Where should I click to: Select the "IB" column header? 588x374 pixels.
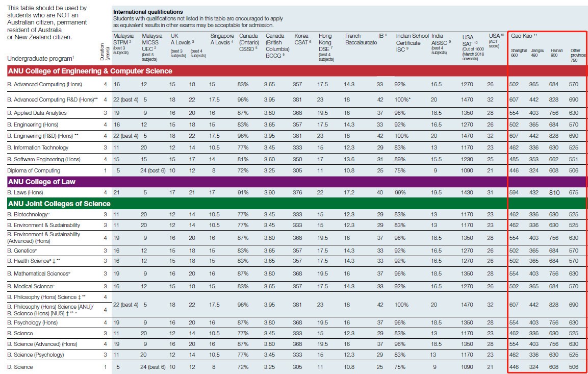382,36
